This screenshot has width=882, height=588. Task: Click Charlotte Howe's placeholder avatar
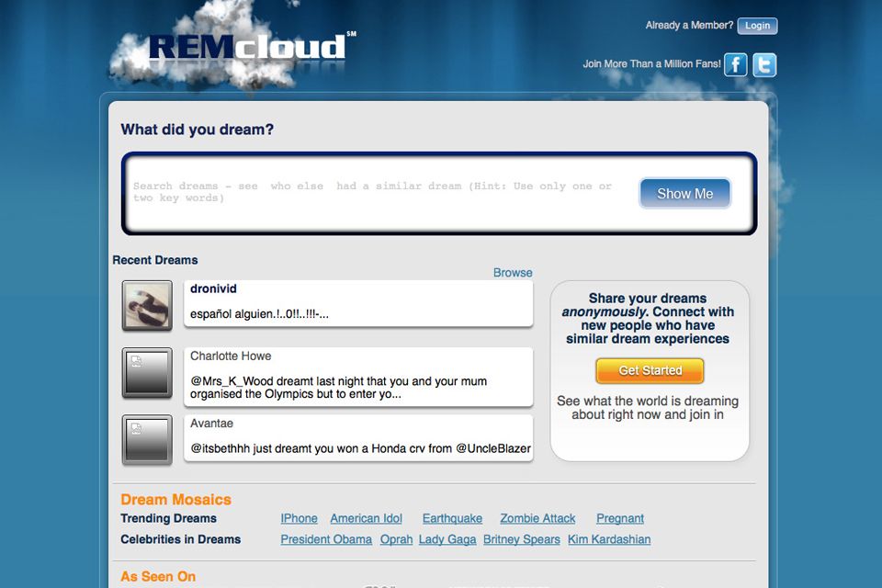pyautogui.click(x=147, y=373)
